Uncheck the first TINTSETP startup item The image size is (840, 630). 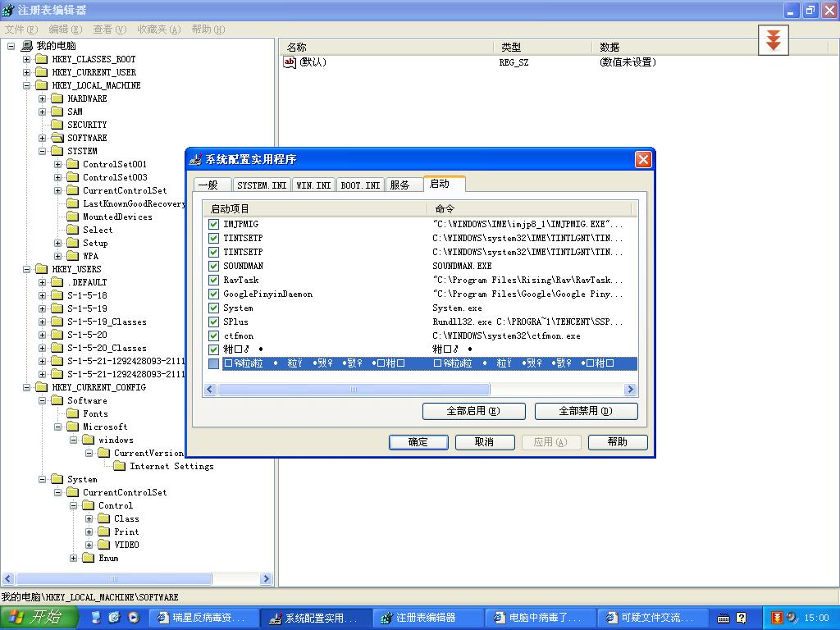(x=214, y=238)
